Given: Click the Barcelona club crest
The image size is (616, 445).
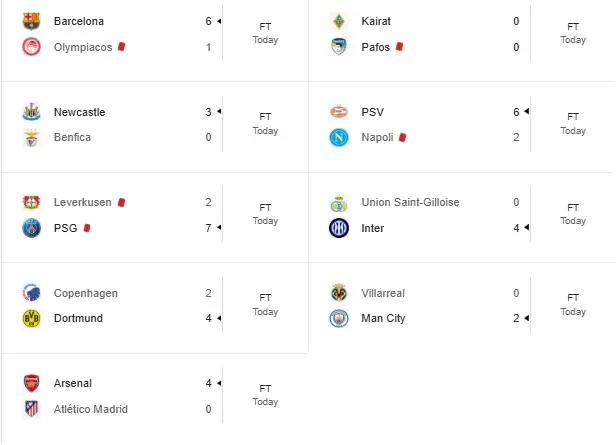Looking at the screenshot, I should tap(31, 21).
